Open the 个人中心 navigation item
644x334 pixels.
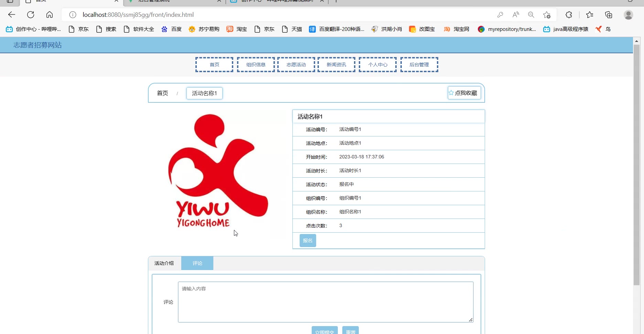(x=378, y=65)
